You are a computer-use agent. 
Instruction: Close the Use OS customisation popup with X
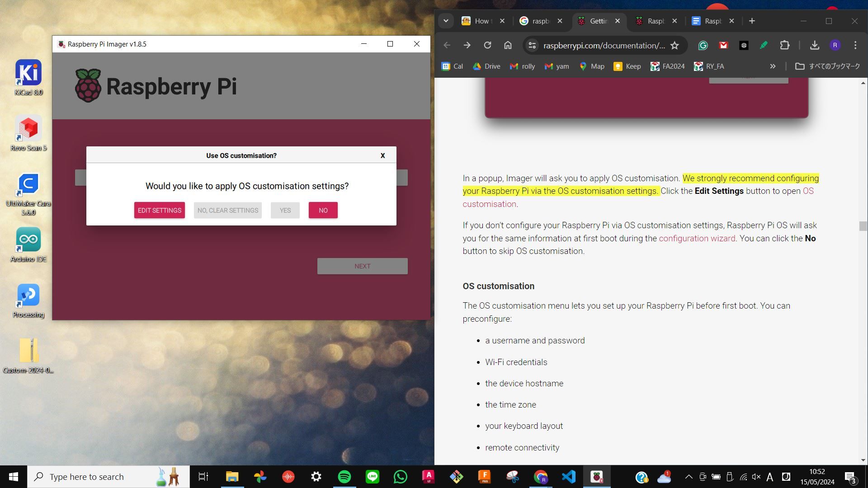pyautogui.click(x=382, y=155)
